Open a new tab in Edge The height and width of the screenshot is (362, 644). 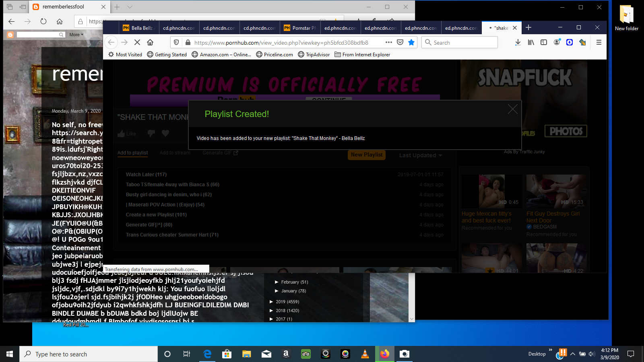(x=117, y=7)
